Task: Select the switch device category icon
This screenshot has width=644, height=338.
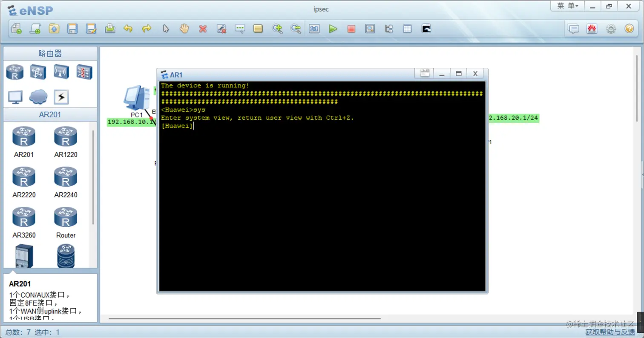Action: click(x=38, y=72)
